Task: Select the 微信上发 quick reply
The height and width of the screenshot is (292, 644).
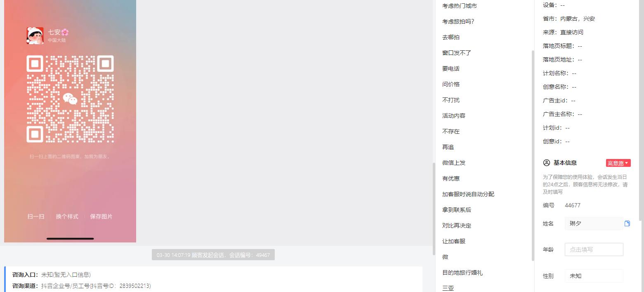Action: pos(454,163)
